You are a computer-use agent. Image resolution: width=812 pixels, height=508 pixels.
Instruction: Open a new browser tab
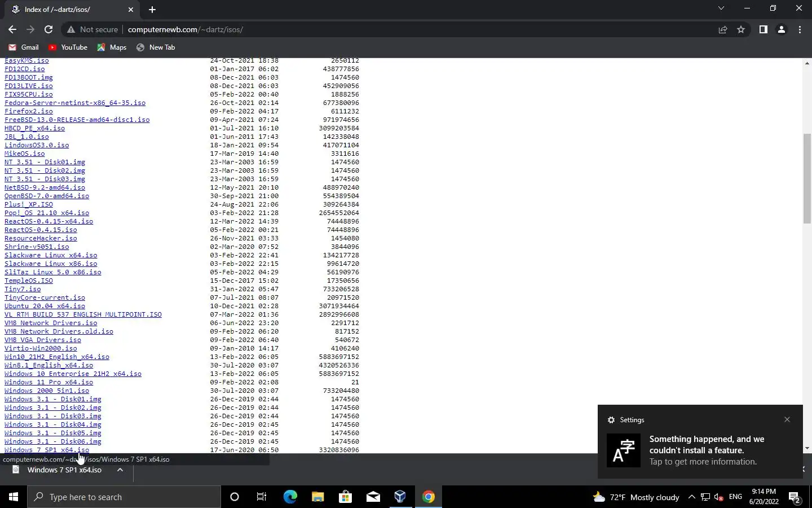tap(152, 10)
